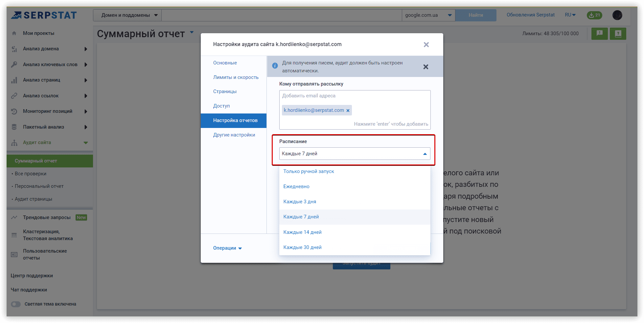Close the audit settings dialog
Screen dimensions: 644x323
click(x=426, y=44)
